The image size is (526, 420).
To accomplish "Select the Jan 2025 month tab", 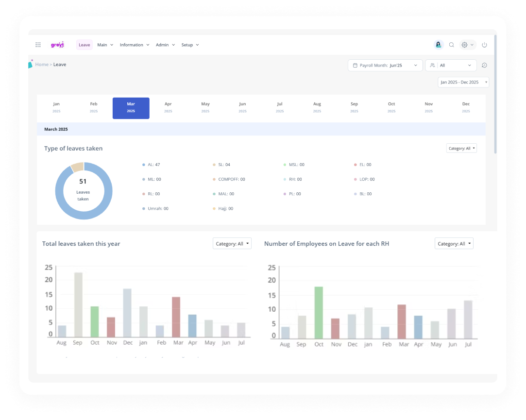I will (x=56, y=107).
